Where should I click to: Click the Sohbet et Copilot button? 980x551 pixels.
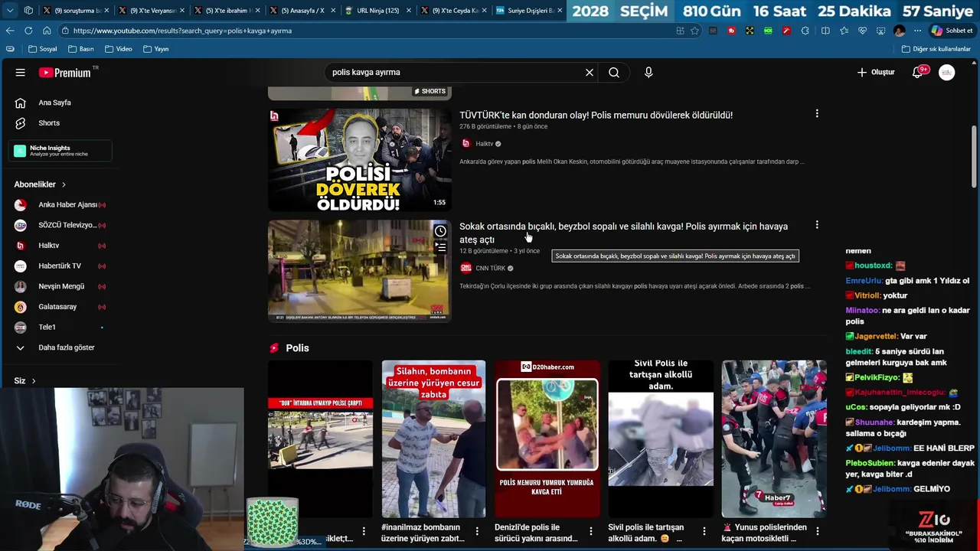tap(952, 31)
